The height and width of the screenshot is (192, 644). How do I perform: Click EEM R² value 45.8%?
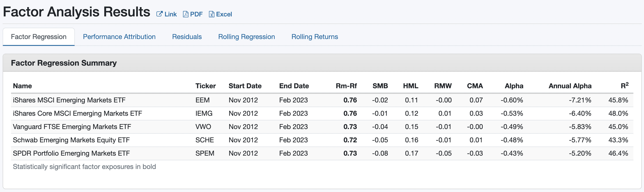pyautogui.click(x=618, y=100)
